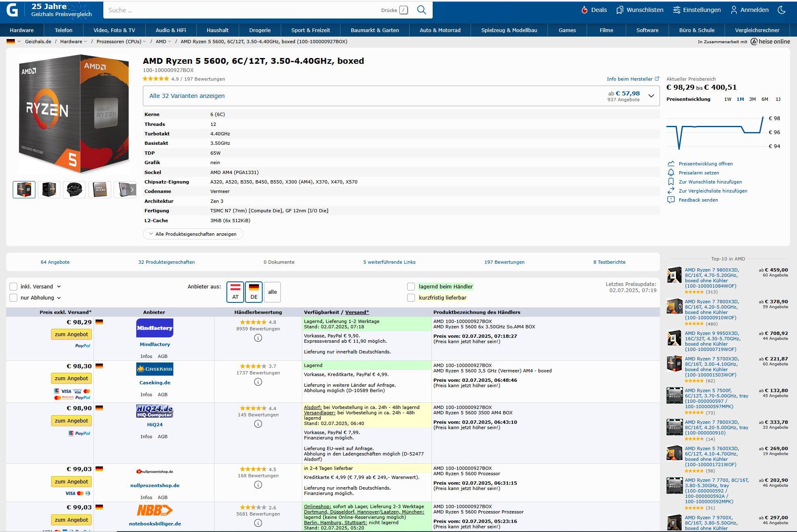Open Software category menu
The height and width of the screenshot is (532, 797).
coord(647,30)
